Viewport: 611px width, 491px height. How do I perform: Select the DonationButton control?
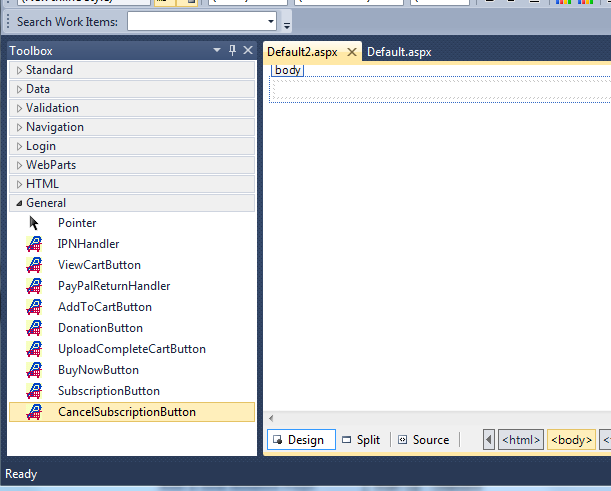pyautogui.click(x=100, y=328)
